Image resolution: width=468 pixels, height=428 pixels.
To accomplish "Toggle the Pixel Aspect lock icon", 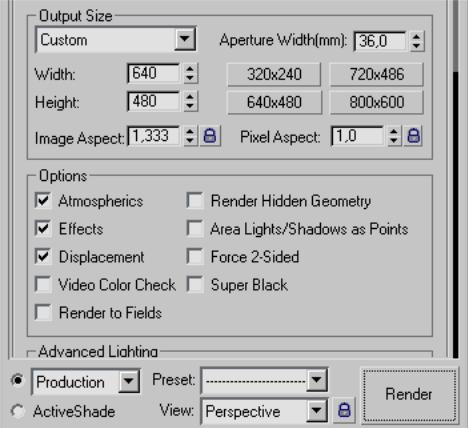I will click(x=413, y=136).
